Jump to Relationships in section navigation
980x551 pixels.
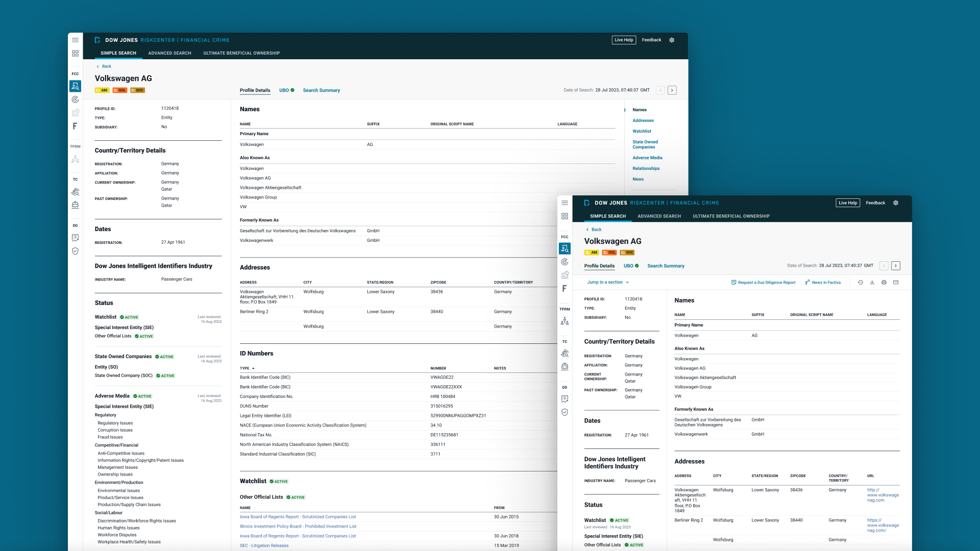point(646,168)
